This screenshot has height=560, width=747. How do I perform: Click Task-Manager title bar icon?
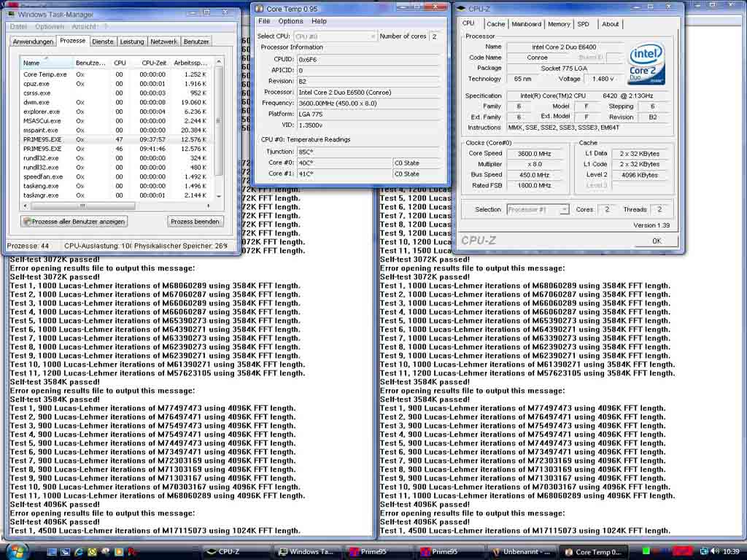coord(12,14)
